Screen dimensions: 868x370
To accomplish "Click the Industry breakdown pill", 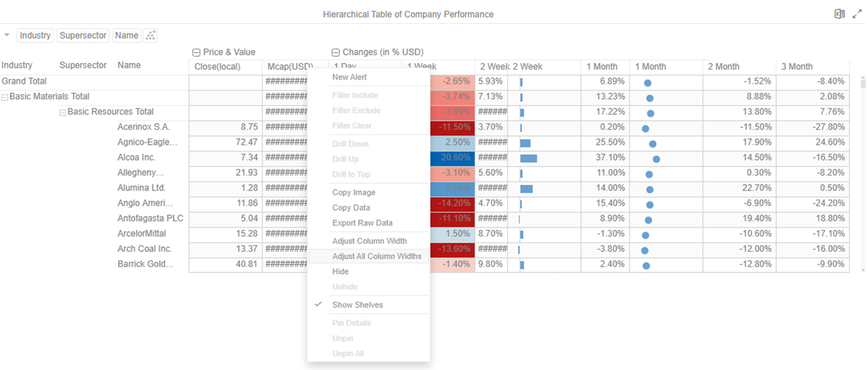I will [35, 35].
